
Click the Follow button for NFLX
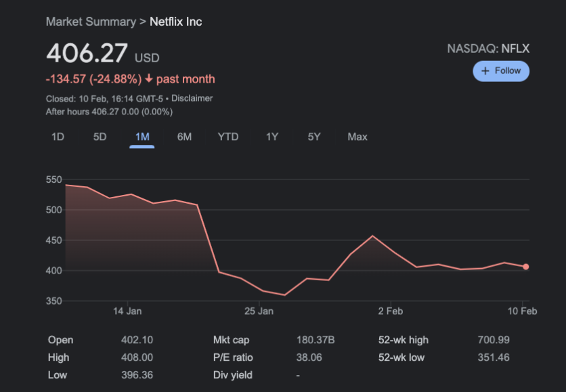tap(501, 71)
